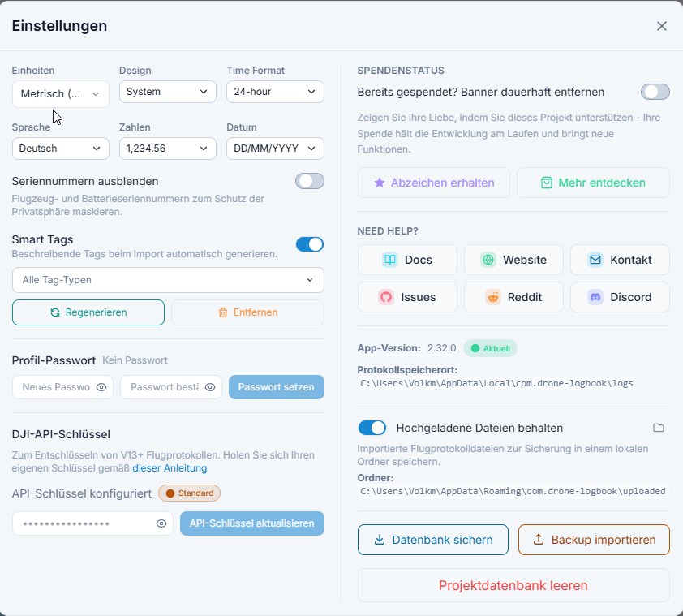Viewport: 683px width, 616px height.
Task: Click the Kontakt mail button
Action: pos(620,260)
